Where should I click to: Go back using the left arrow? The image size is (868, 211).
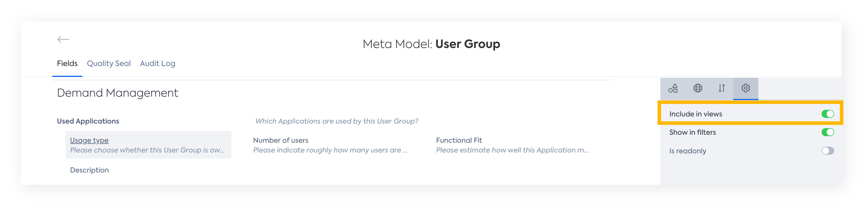coord(63,40)
